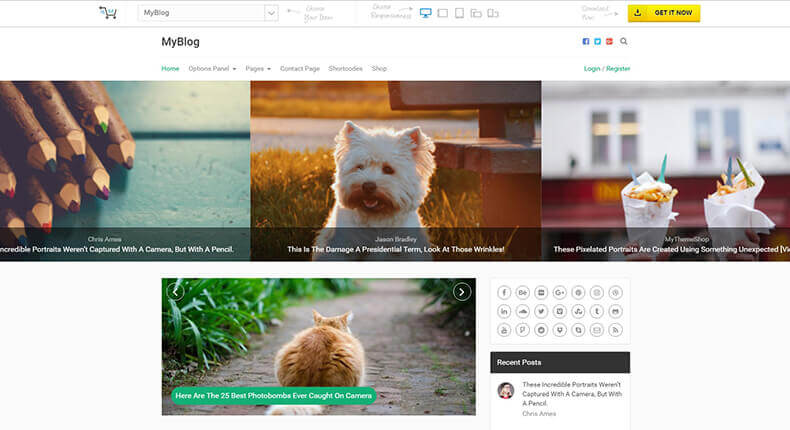Screen dimensions: 790x430
Task: Go to previous slide with left arrow
Action: coord(175,292)
